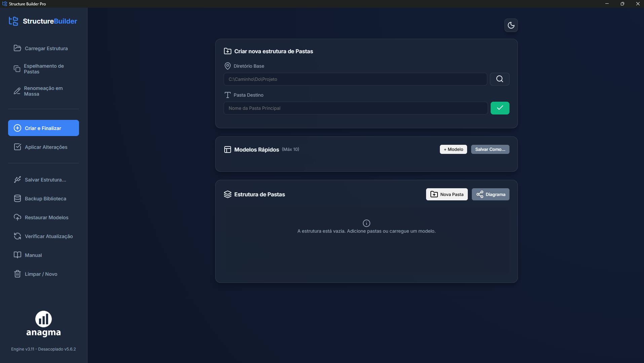Viewport: 644px width, 363px height.
Task: Click the Nova Pasta button
Action: [447, 194]
